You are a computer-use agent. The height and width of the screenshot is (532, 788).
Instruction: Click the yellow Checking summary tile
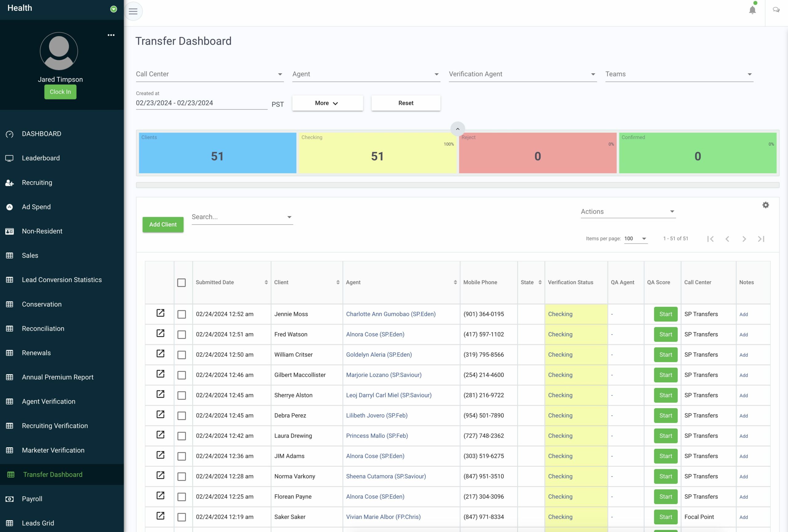tap(377, 153)
